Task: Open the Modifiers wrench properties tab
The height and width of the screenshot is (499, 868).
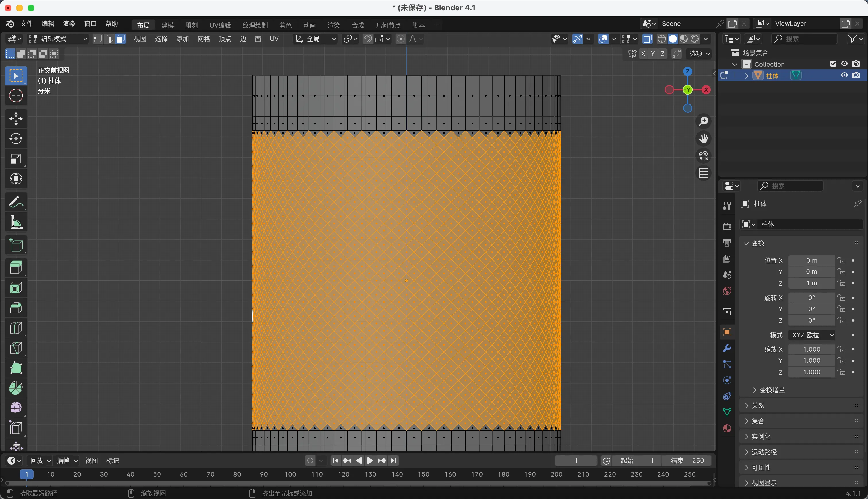Action: pos(727,348)
